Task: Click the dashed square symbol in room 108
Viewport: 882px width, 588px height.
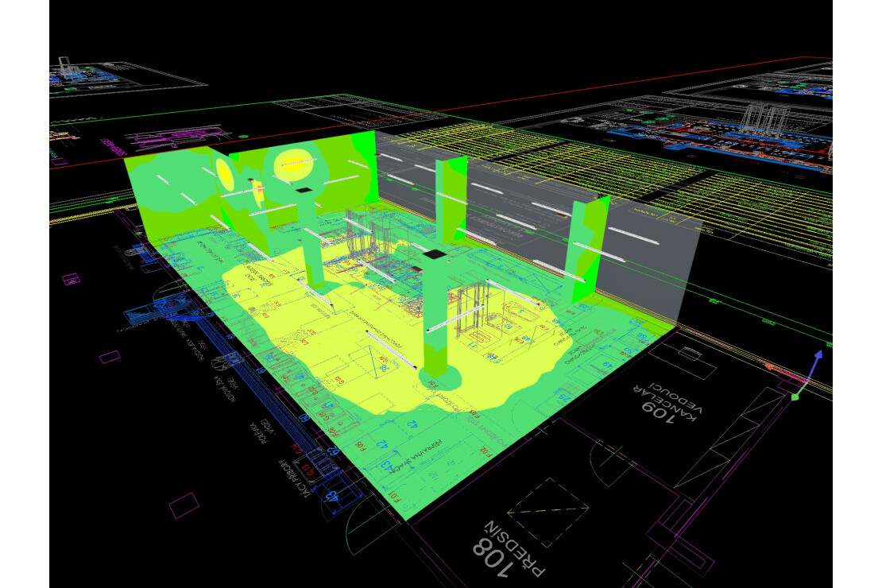Action: click(x=548, y=509)
